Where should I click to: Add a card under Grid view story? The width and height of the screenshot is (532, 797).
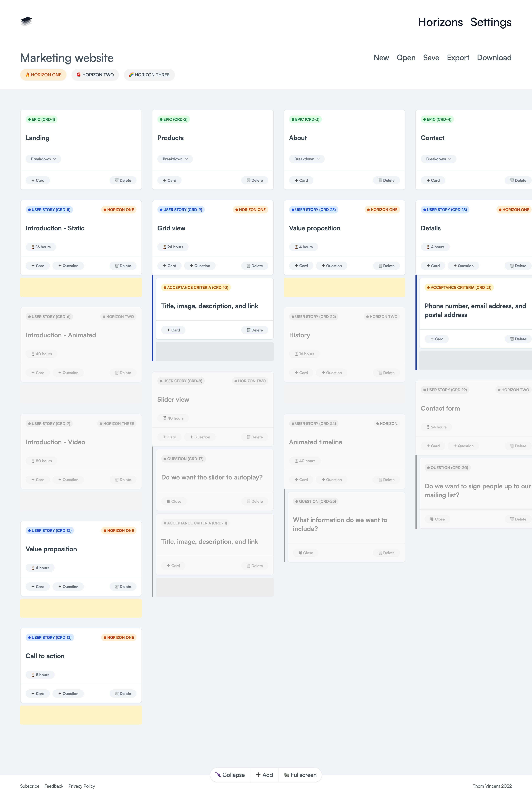(x=169, y=266)
